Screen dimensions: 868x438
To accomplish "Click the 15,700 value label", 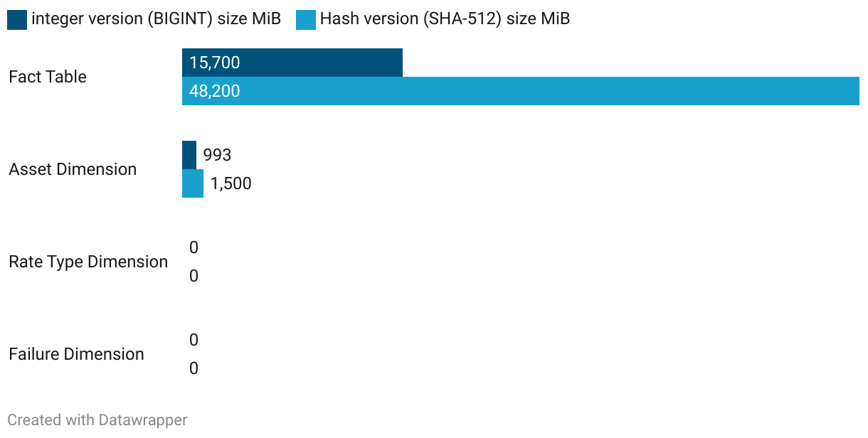I will click(215, 63).
